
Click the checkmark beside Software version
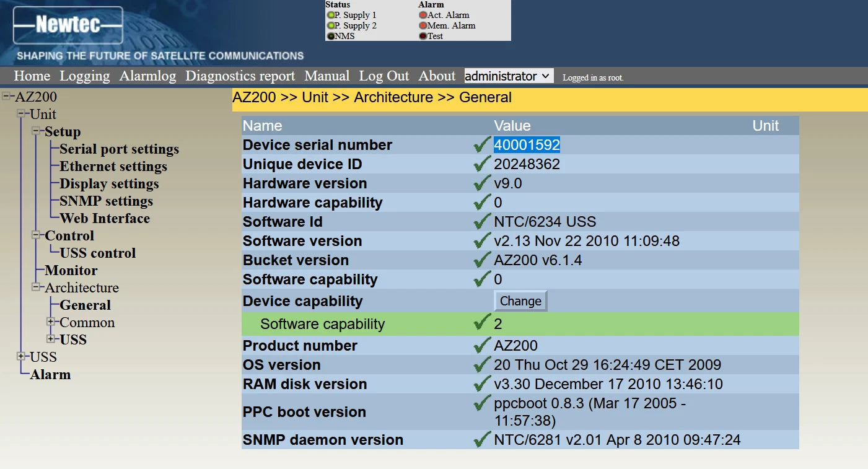click(x=482, y=241)
